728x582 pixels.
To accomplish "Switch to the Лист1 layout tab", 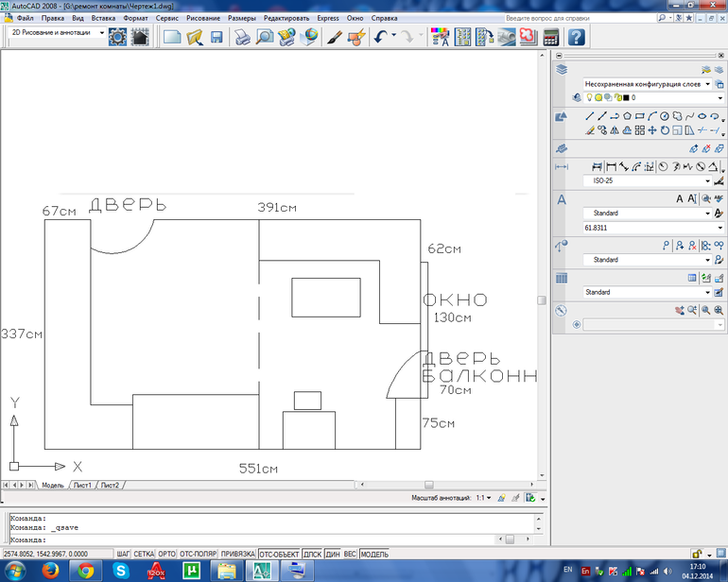I will tap(82, 485).
